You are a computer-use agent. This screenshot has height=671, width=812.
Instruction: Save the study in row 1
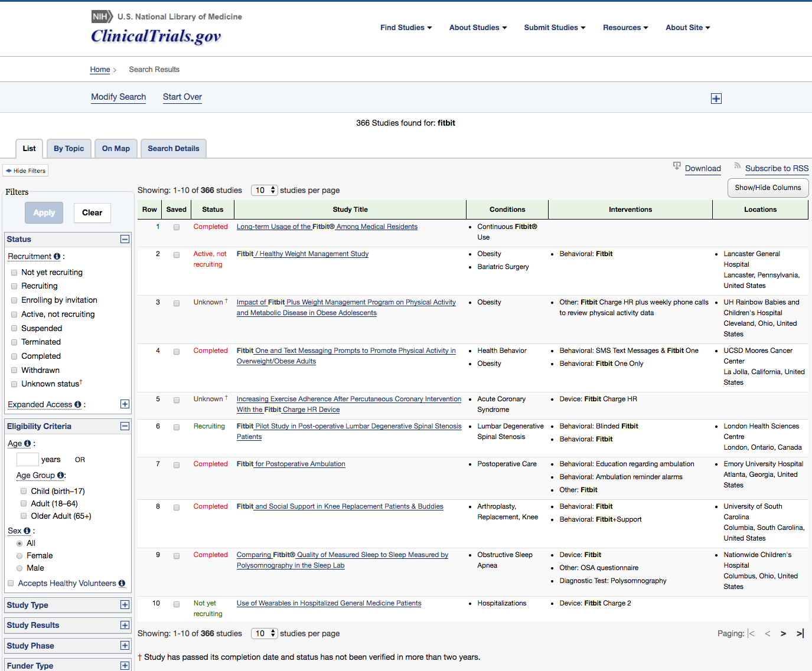[x=177, y=227]
